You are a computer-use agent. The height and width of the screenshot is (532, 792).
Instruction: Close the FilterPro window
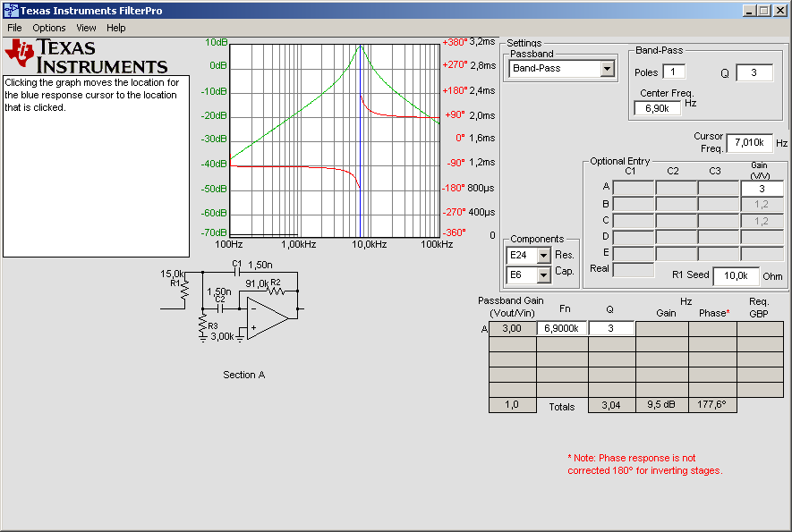click(779, 10)
